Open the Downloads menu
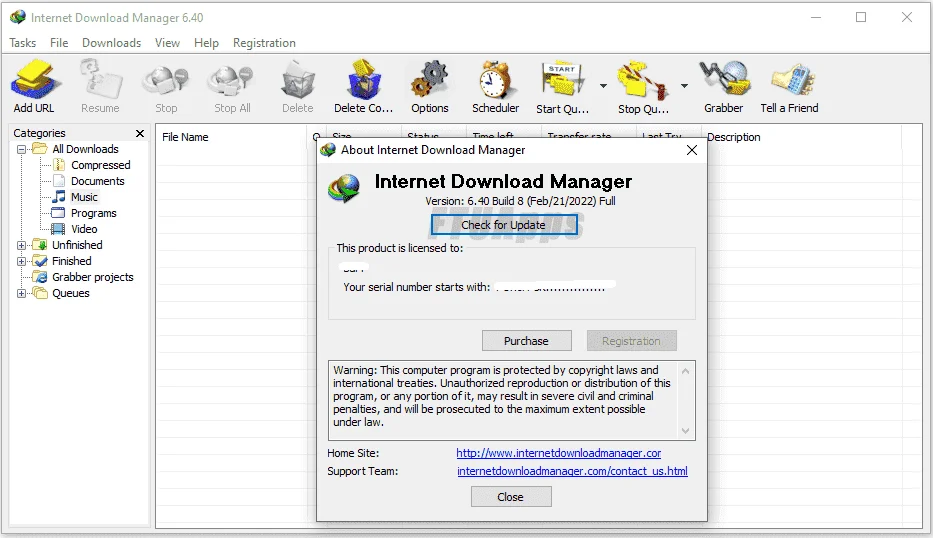 click(x=111, y=43)
